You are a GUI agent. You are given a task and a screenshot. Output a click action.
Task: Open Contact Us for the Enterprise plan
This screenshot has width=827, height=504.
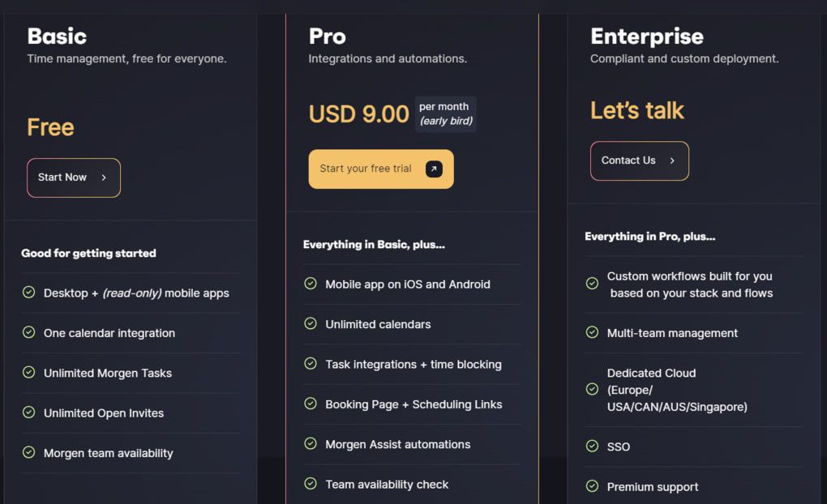coord(639,160)
